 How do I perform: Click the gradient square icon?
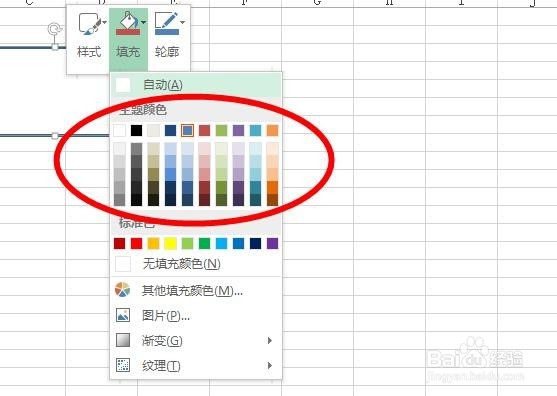pos(123,340)
